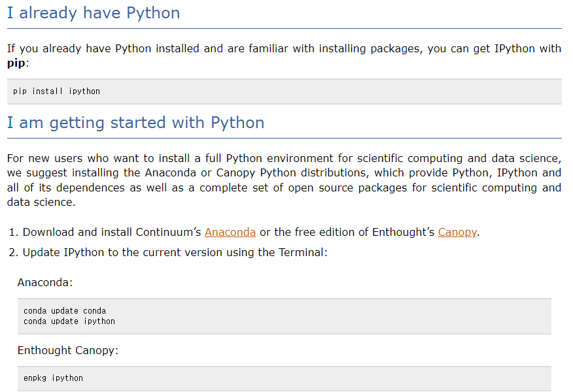573x392 pixels.
Task: Click list item two about updating IPython
Action: pyautogui.click(x=175, y=252)
